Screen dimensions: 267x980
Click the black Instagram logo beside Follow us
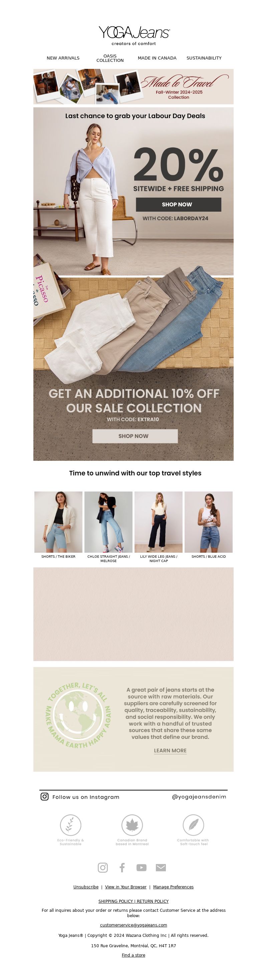(44, 797)
